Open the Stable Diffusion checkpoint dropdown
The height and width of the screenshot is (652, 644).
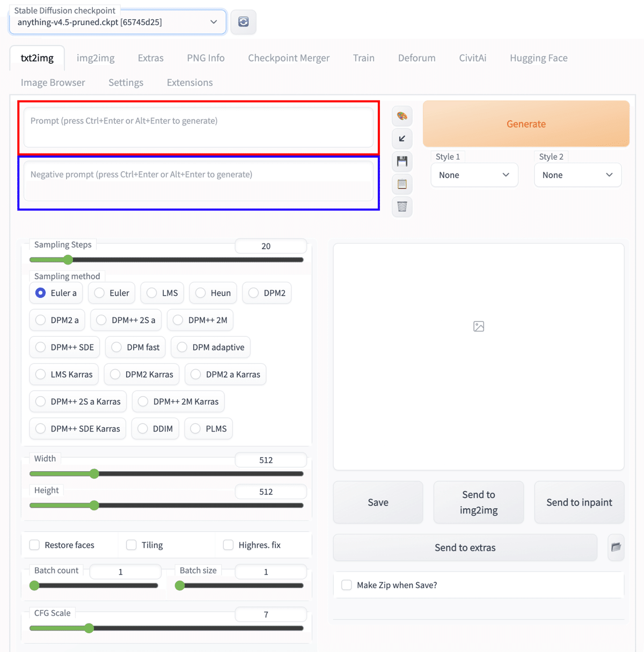(x=118, y=22)
